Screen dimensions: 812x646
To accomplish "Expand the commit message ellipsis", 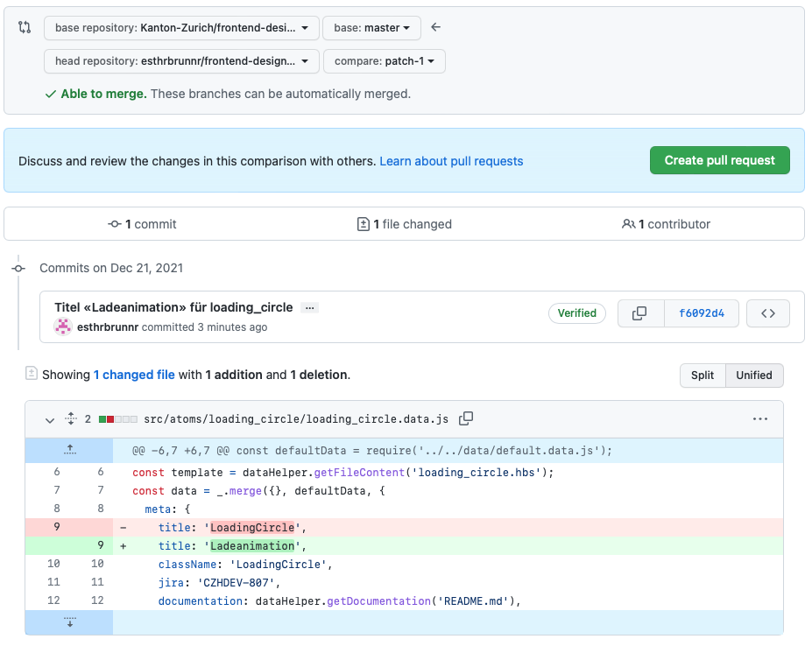I will 309,308.
